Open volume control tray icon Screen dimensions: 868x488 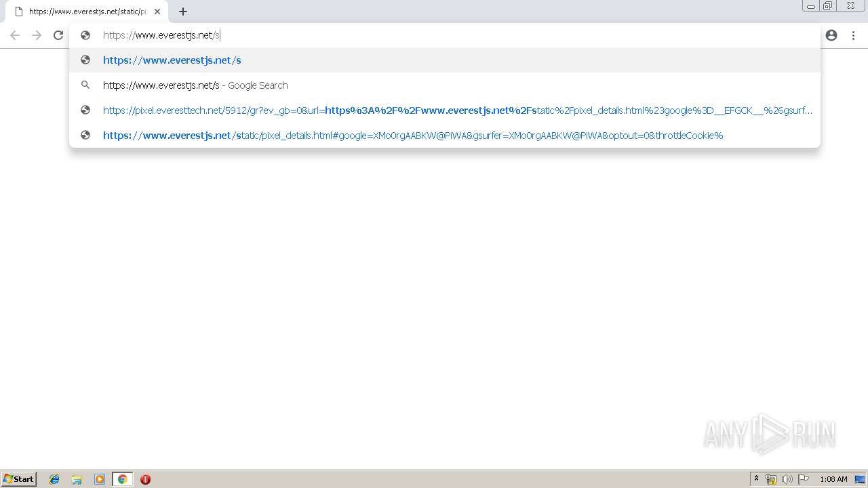[787, 479]
